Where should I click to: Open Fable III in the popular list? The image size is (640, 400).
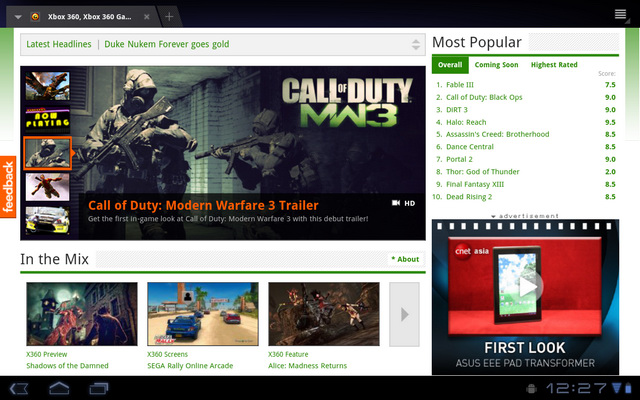pyautogui.click(x=460, y=85)
